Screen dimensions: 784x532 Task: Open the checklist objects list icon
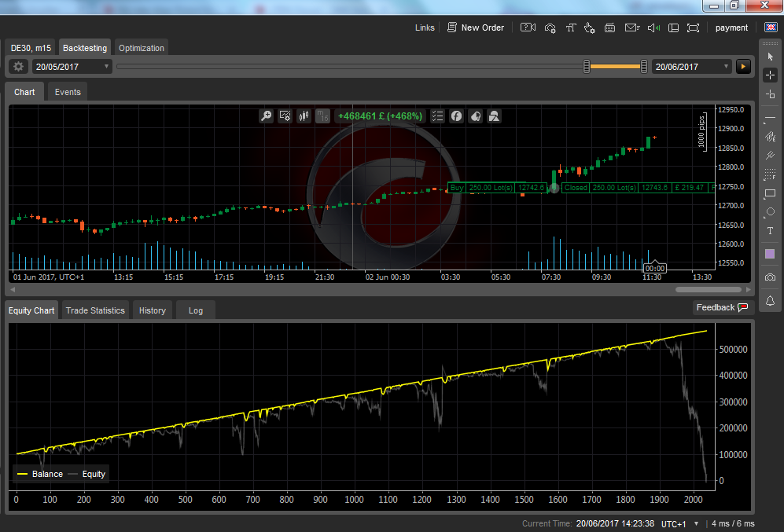tap(437, 116)
